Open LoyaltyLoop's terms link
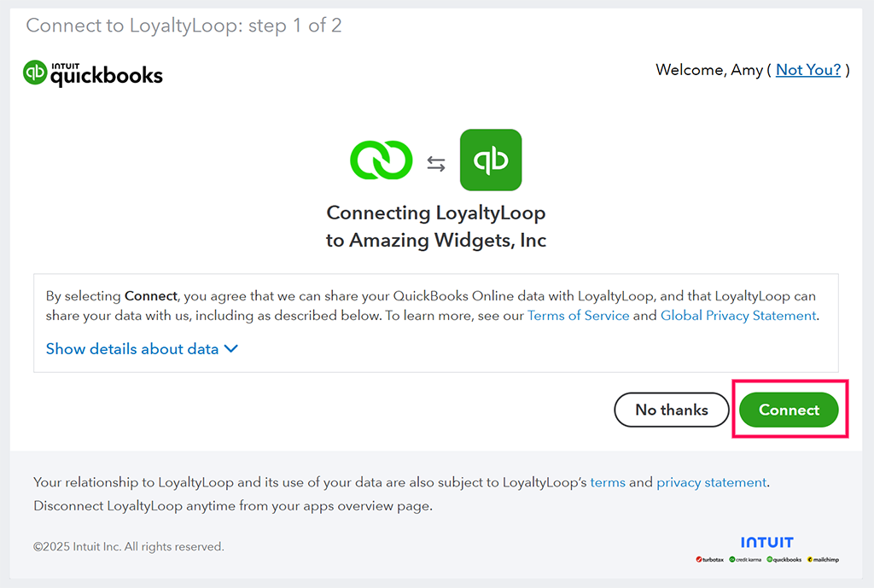The image size is (874, 588). point(608,482)
